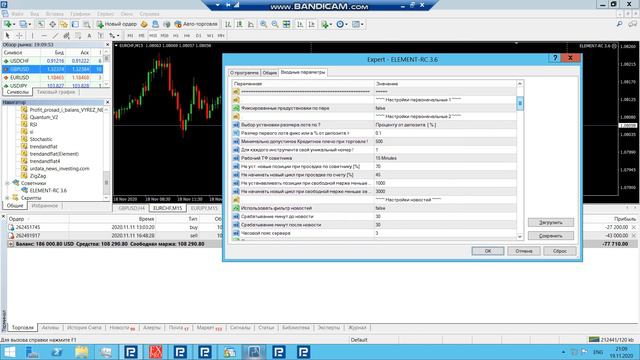Click value 15 Minutes for Рабочий ТФ
Screen dimensions: 640x360
pyautogui.click(x=445, y=158)
